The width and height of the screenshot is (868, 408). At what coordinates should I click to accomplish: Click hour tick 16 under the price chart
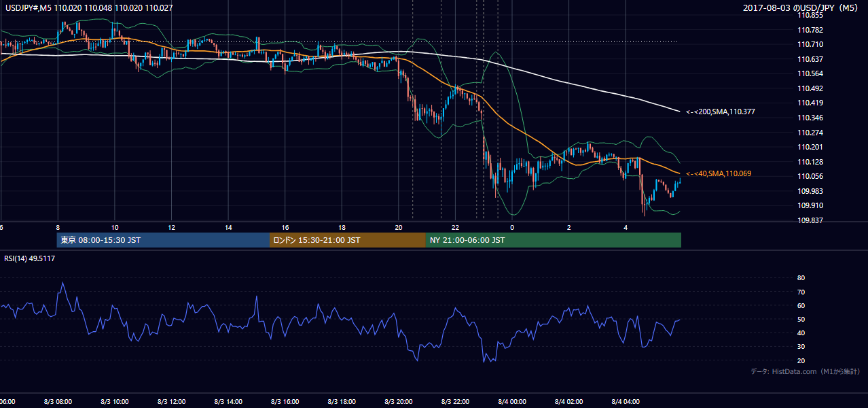click(285, 227)
